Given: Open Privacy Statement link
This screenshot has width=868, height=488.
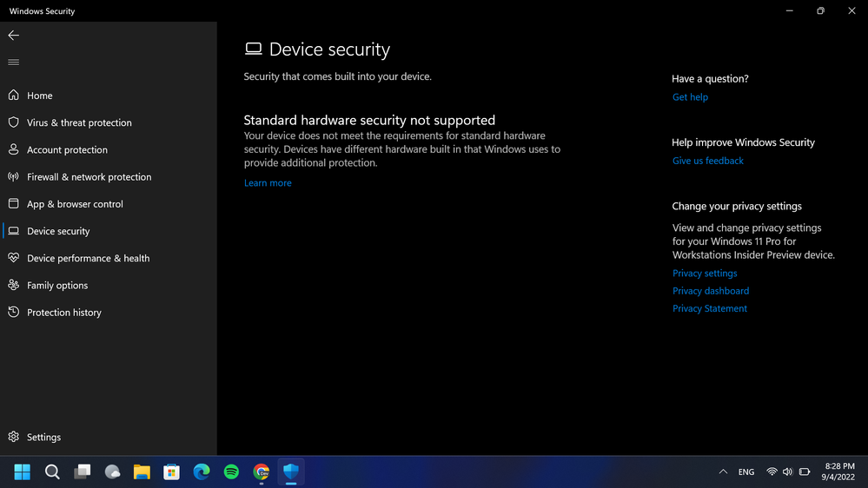Looking at the screenshot, I should coord(709,308).
